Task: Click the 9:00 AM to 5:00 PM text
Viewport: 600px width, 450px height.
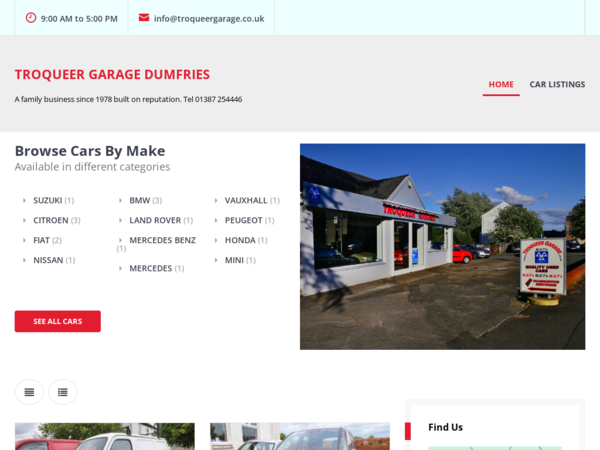Action: click(x=79, y=19)
